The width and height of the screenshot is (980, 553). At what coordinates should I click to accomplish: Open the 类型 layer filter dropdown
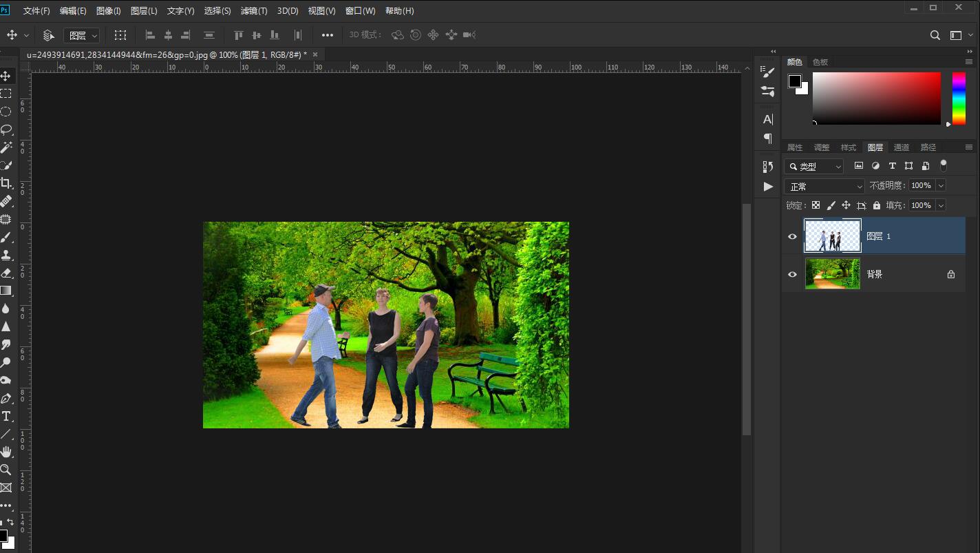pos(815,167)
